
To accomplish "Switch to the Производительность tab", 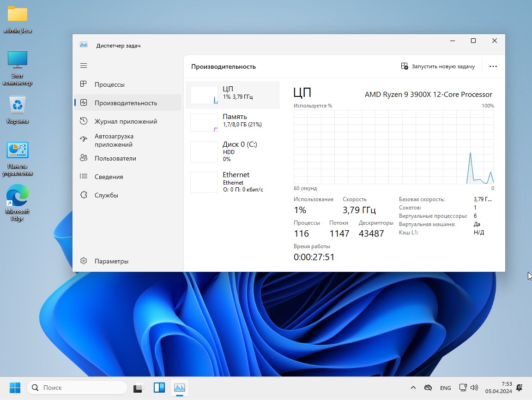I will (x=126, y=103).
